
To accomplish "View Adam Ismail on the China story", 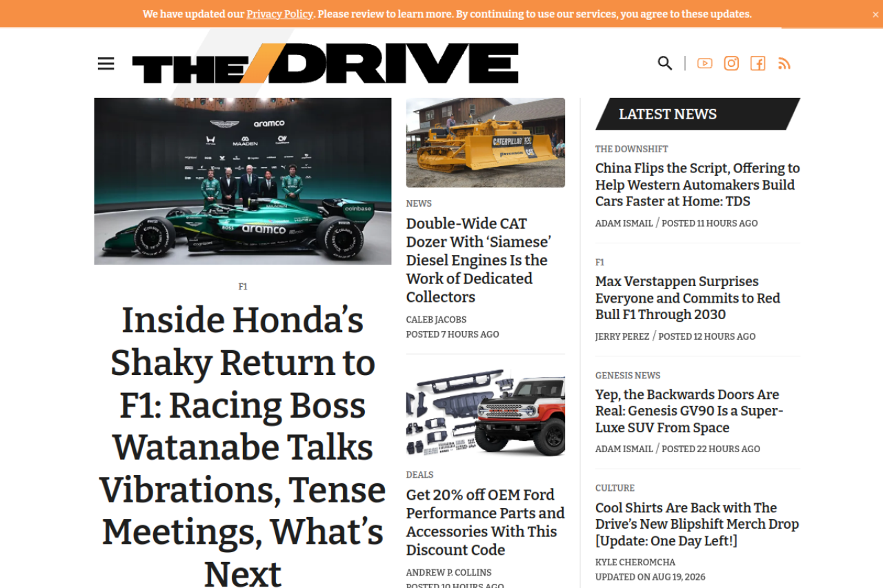I will (x=624, y=223).
